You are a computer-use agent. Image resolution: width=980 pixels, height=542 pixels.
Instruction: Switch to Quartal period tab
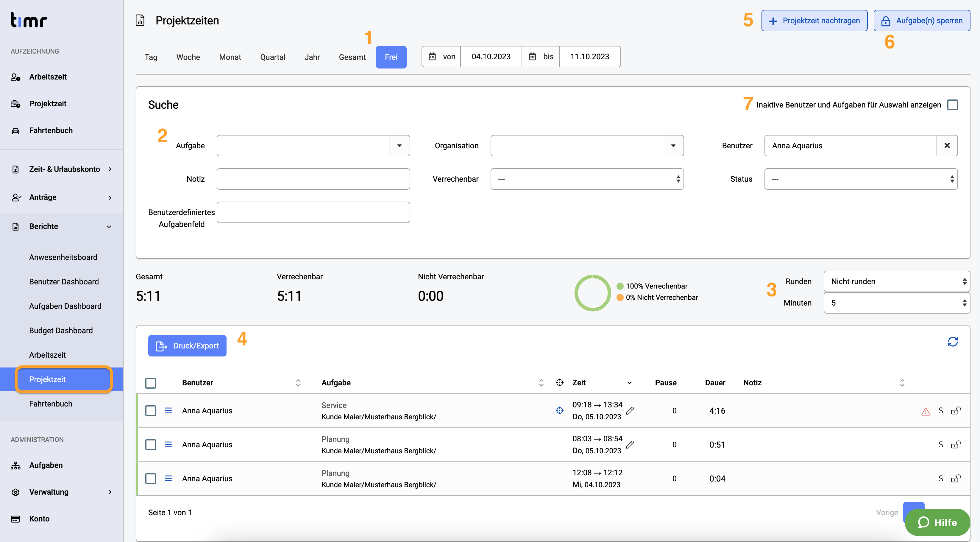[x=272, y=57]
